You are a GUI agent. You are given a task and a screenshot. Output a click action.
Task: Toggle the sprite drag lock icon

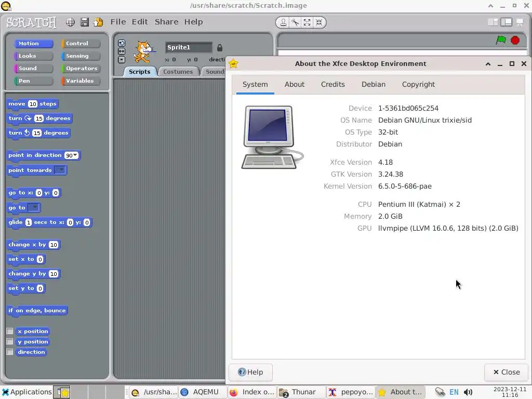pyautogui.click(x=220, y=48)
